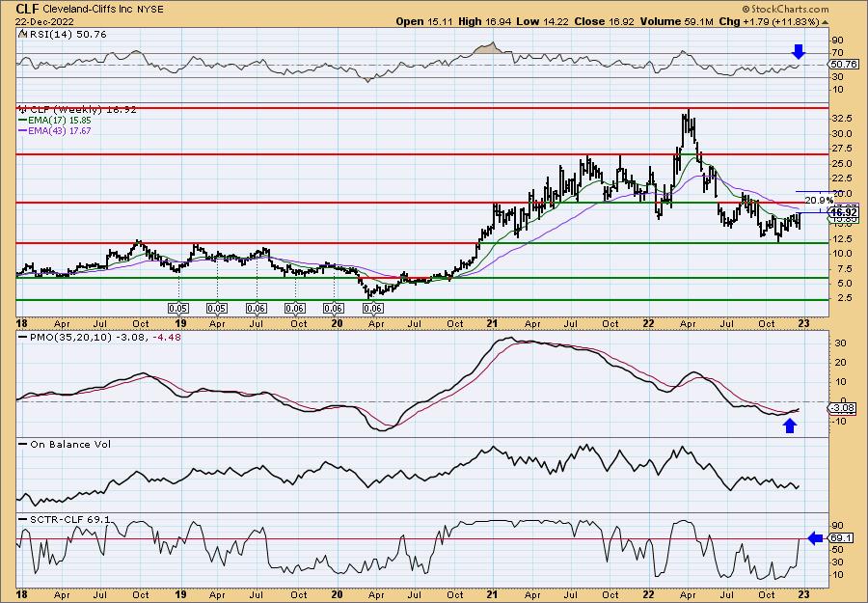Click the 27.5 price axis label
Viewport: 868px width, 603px height.
842,149
